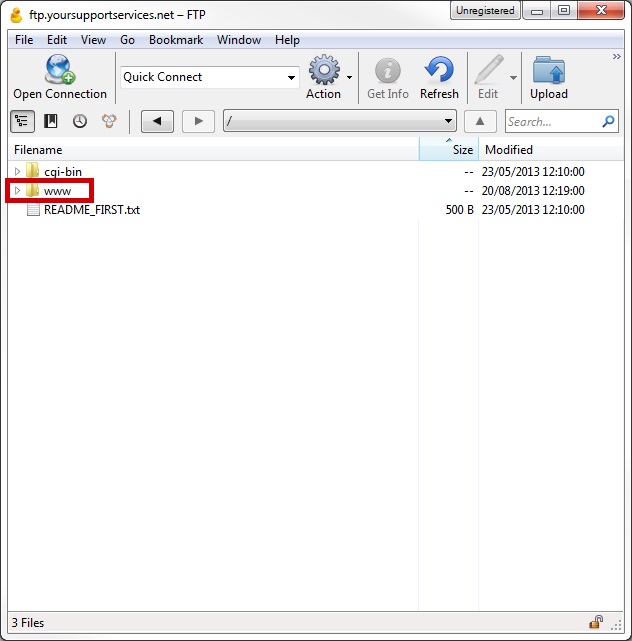Click the Get Info icon
This screenshot has width=632, height=641.
[x=387, y=72]
